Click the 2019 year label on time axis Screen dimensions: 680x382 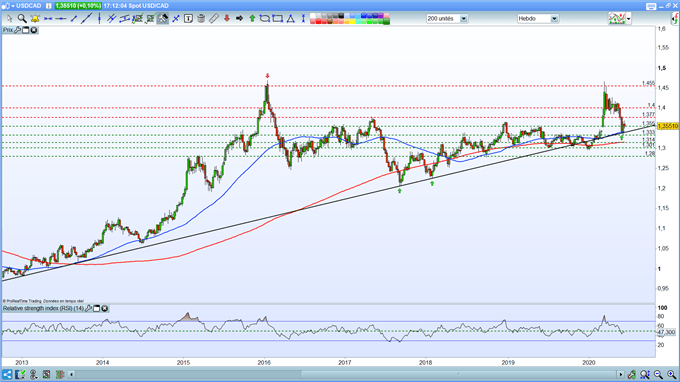(507, 362)
